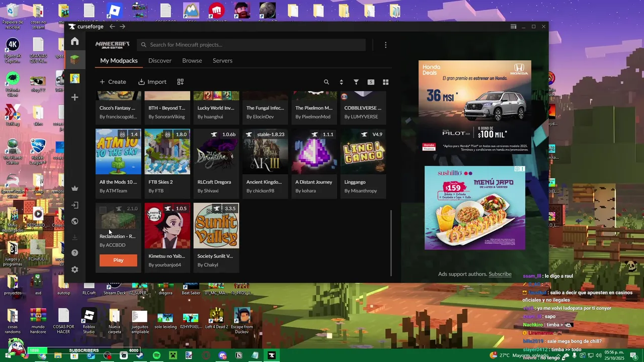644x362 pixels.
Task: Click the 'The Pixelmon M...' modpack title
Action: pos(314,108)
